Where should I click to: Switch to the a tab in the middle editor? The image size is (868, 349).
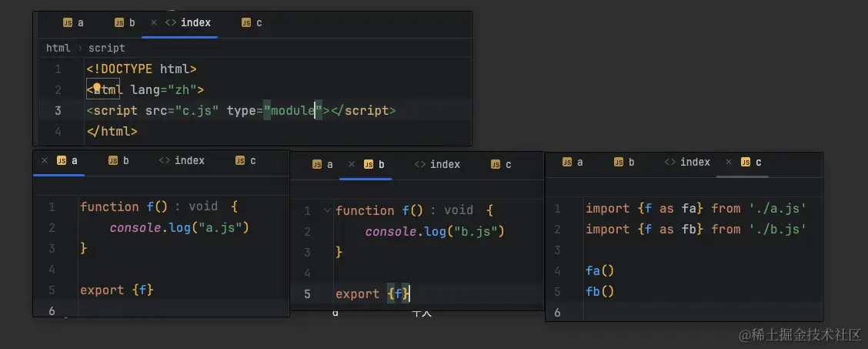[x=322, y=164]
